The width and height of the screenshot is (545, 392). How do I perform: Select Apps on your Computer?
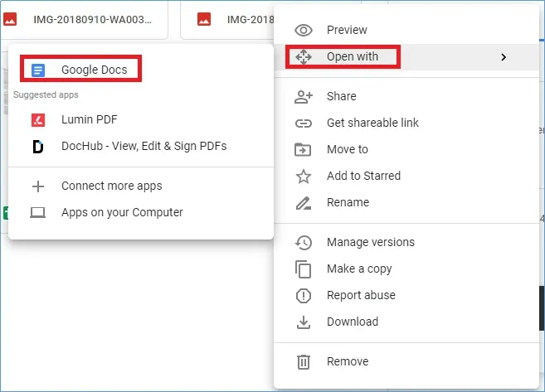coord(141,212)
